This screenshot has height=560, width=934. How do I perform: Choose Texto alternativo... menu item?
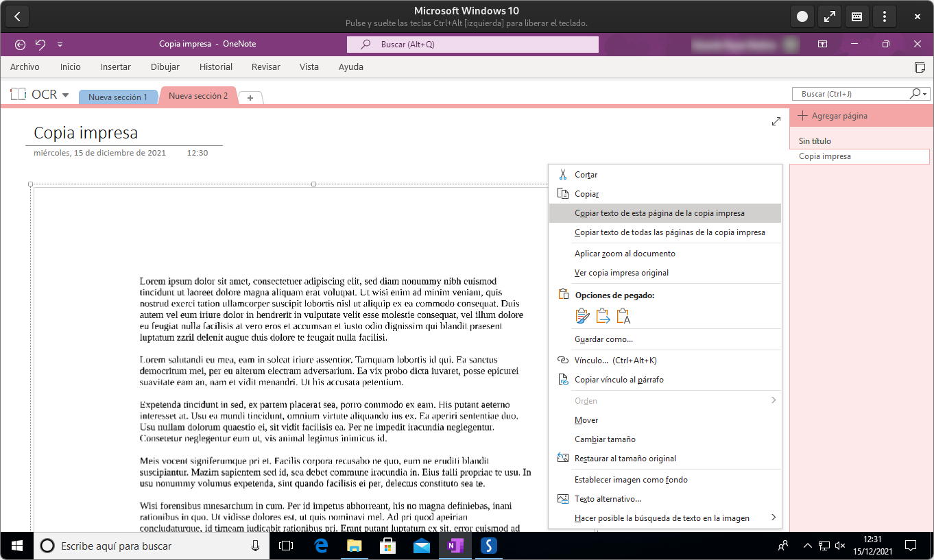[x=665, y=499]
